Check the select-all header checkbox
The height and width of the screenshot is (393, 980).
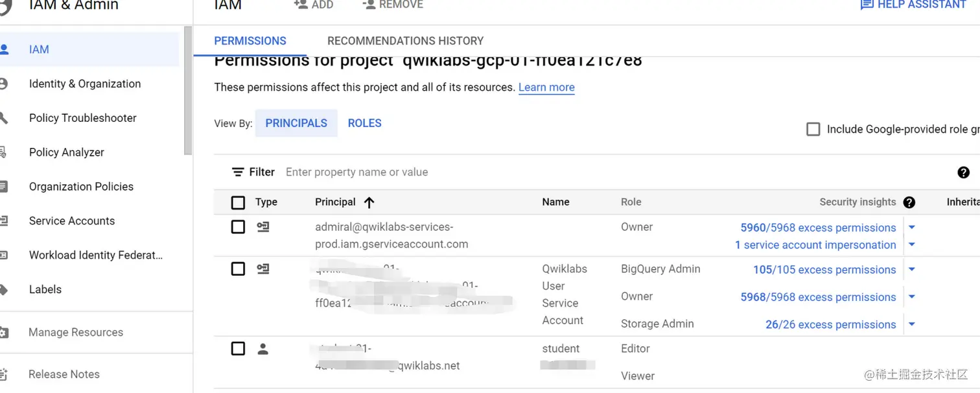[x=238, y=202]
